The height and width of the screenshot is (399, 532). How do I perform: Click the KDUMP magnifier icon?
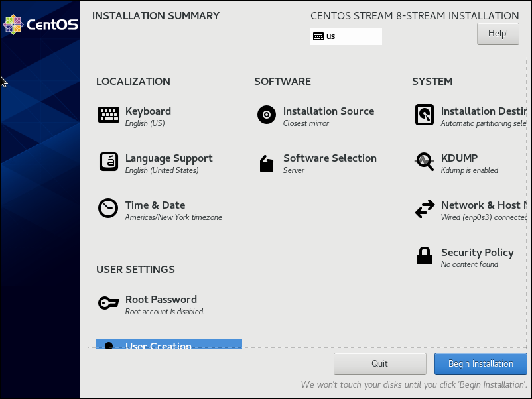[x=425, y=162]
